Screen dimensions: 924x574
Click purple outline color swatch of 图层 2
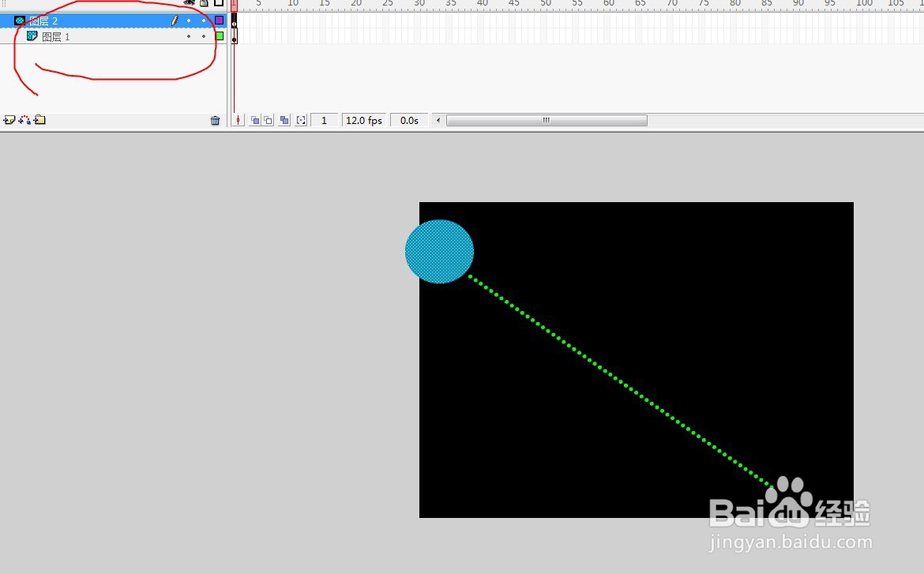tap(220, 21)
